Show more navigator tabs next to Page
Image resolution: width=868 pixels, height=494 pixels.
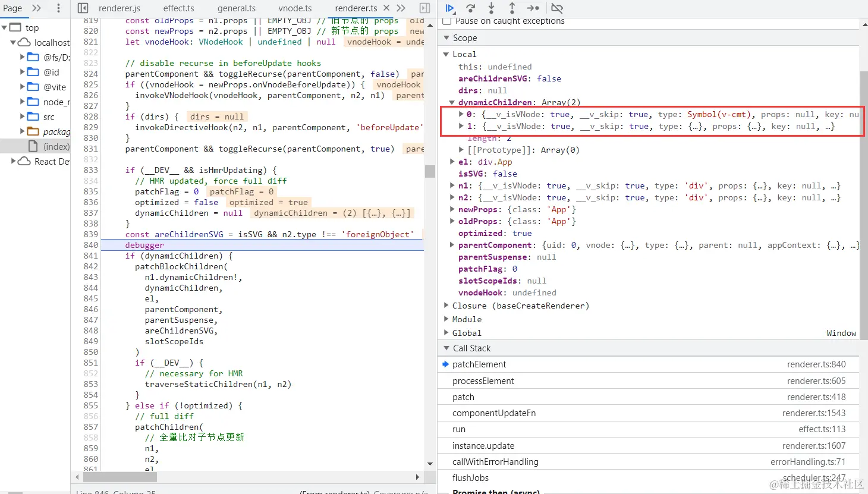(x=37, y=8)
